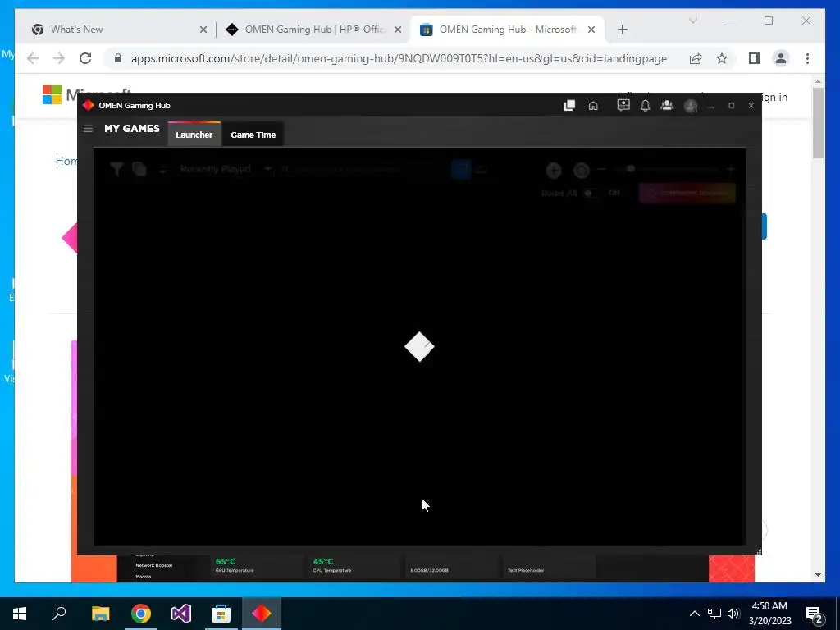Viewport: 840px width, 630px height.
Task: Click the Microsoft logo on the Store page
Action: (52, 95)
